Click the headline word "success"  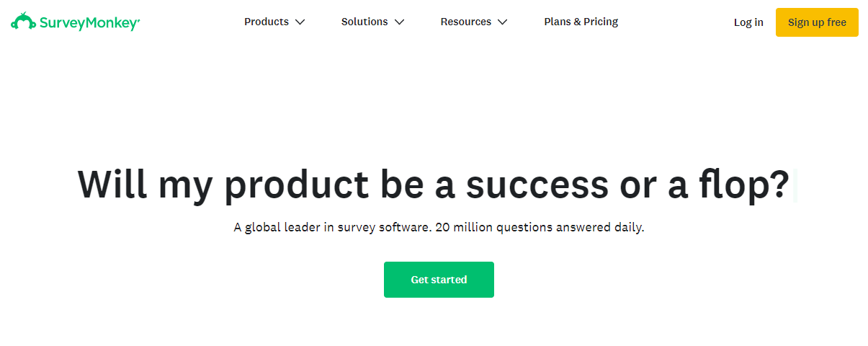pos(537,185)
